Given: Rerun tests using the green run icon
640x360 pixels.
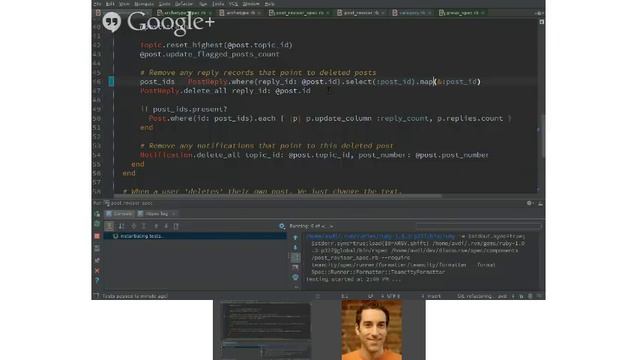Looking at the screenshot, I should [97, 213].
